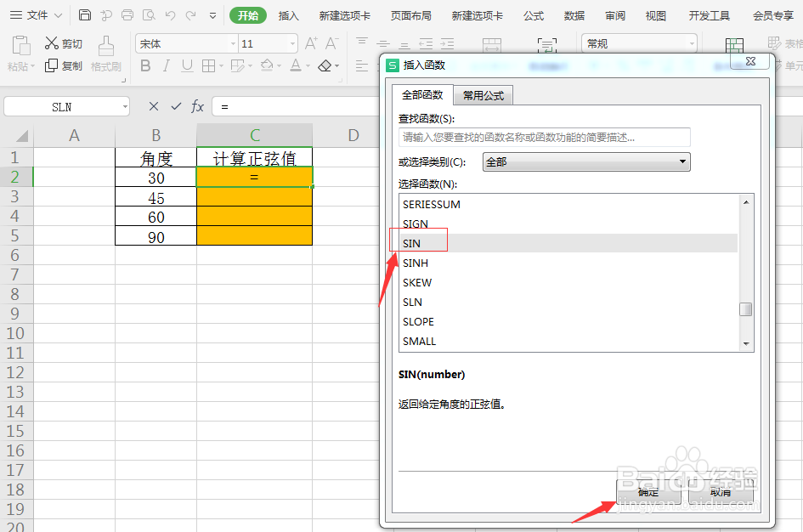Click the Paste clipboard icon
The width and height of the screenshot is (803, 532).
point(21,46)
